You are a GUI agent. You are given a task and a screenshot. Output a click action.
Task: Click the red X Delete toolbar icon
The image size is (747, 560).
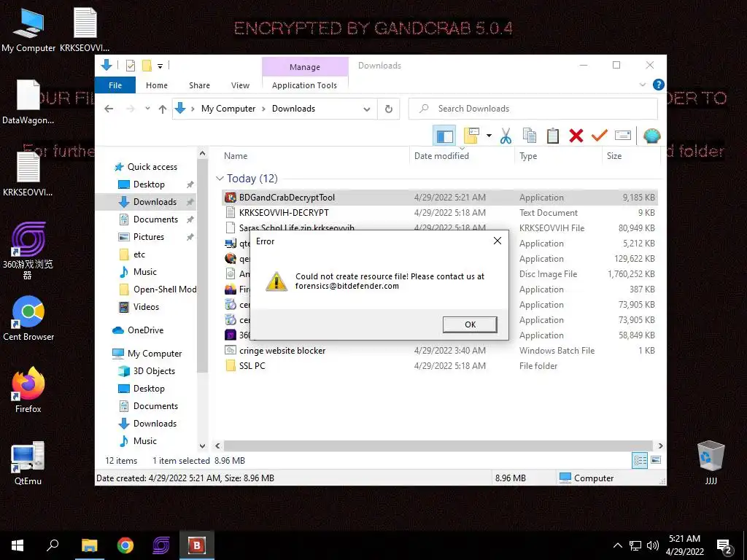[576, 136]
